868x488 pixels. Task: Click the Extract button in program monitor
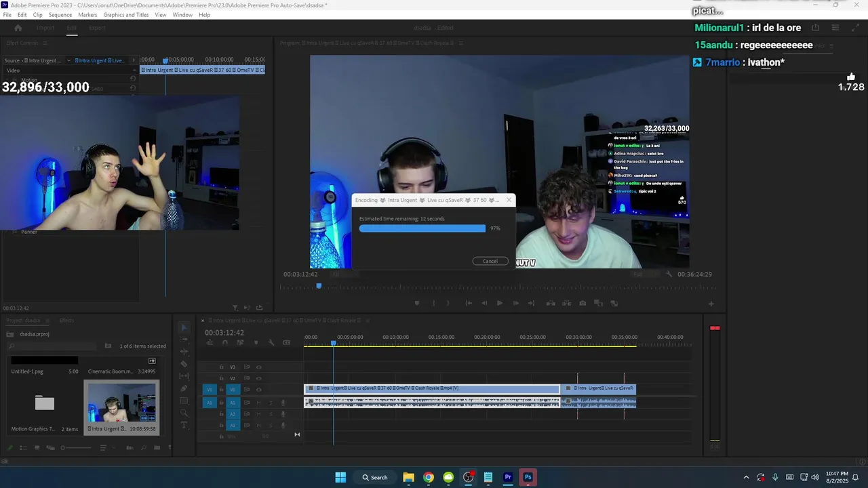click(x=566, y=303)
